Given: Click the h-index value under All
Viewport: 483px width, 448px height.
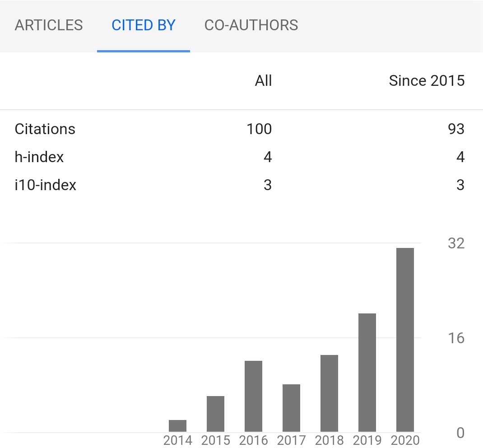Looking at the screenshot, I should click(x=268, y=157).
